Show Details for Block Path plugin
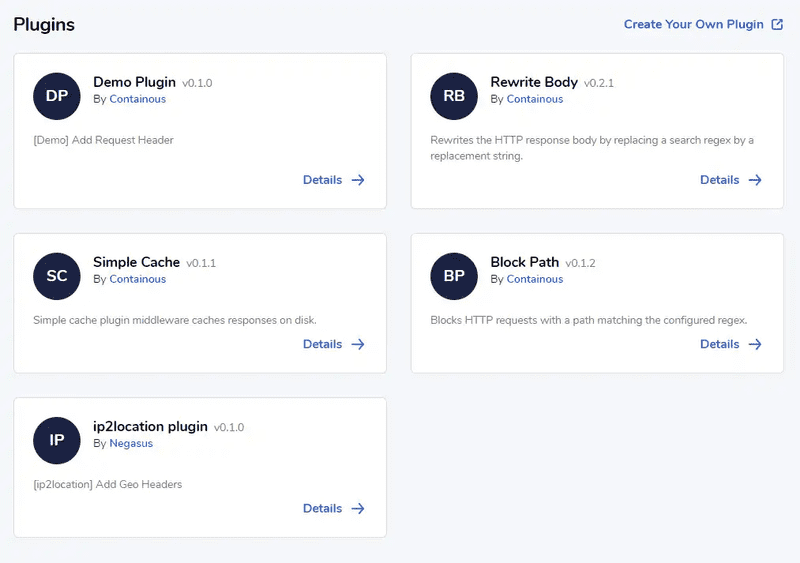Screen dimensions: 800x563 (x=719, y=344)
